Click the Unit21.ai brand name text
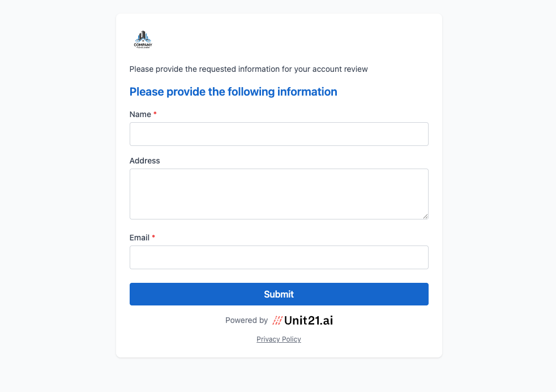This screenshot has width=556, height=392. tap(309, 321)
